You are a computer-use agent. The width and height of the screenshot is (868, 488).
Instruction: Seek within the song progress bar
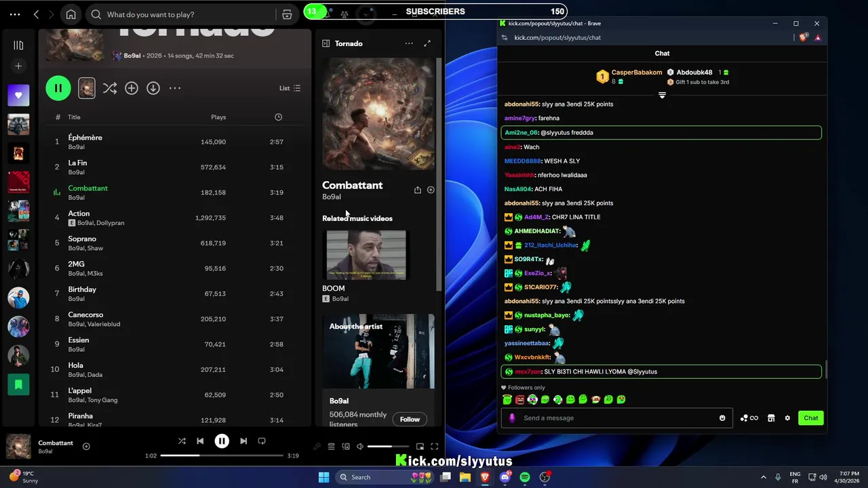click(222, 455)
